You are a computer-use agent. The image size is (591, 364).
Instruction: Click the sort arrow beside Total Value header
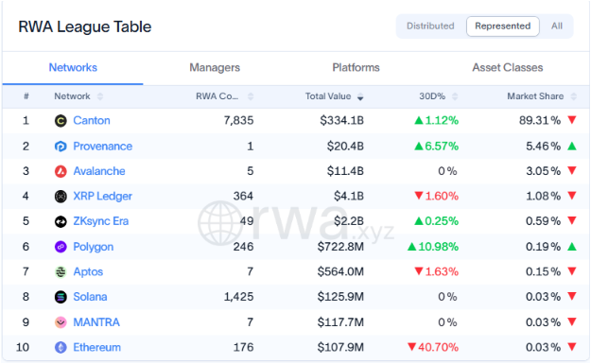[x=360, y=96]
